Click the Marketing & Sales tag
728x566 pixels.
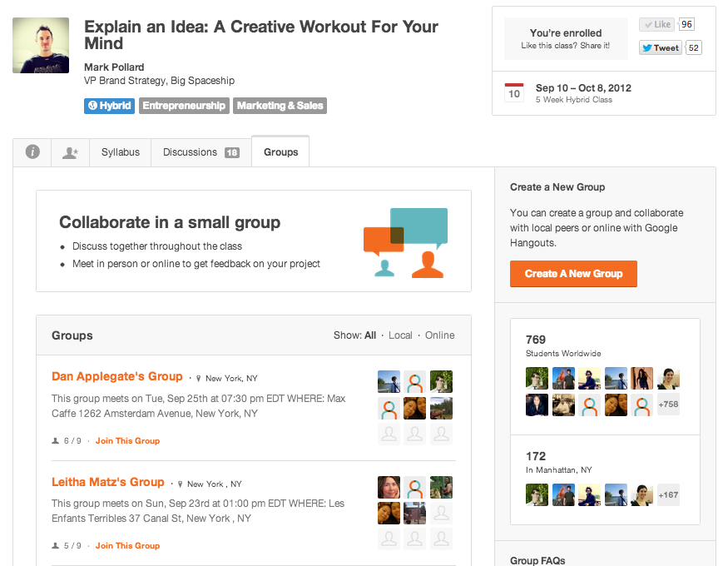tap(280, 106)
